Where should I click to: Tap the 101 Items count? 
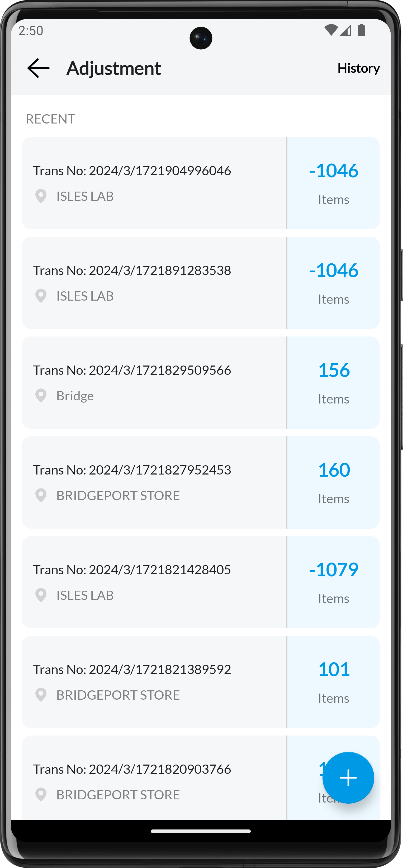tap(334, 682)
